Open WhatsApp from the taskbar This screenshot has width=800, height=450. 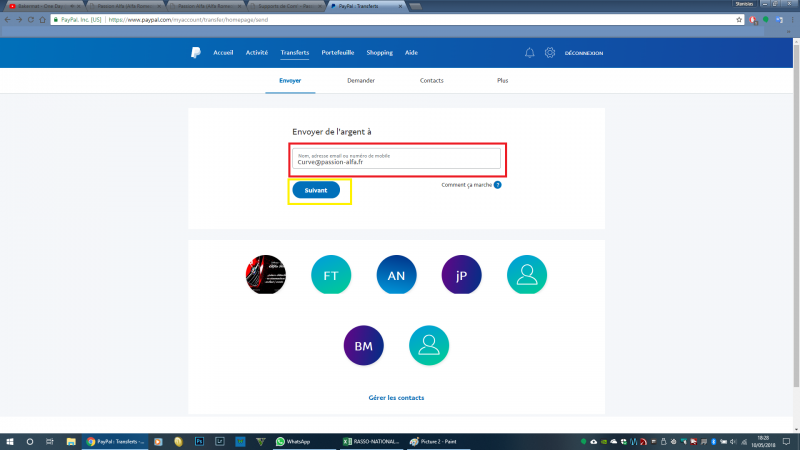coord(293,441)
